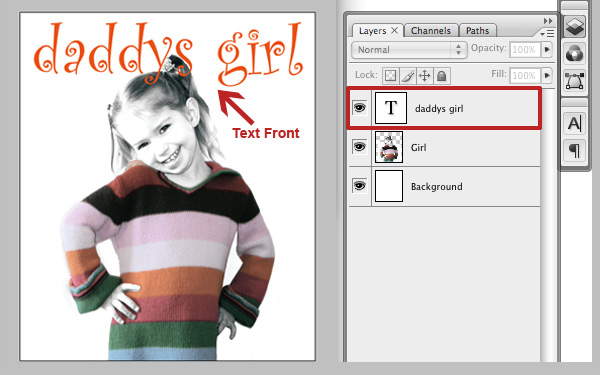Hide the Girl layer
The width and height of the screenshot is (600, 375).
(359, 147)
